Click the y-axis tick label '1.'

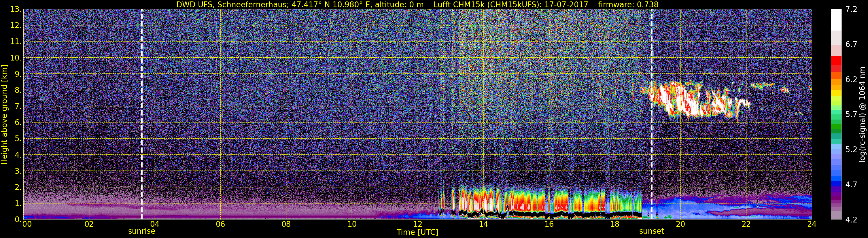pos(18,203)
